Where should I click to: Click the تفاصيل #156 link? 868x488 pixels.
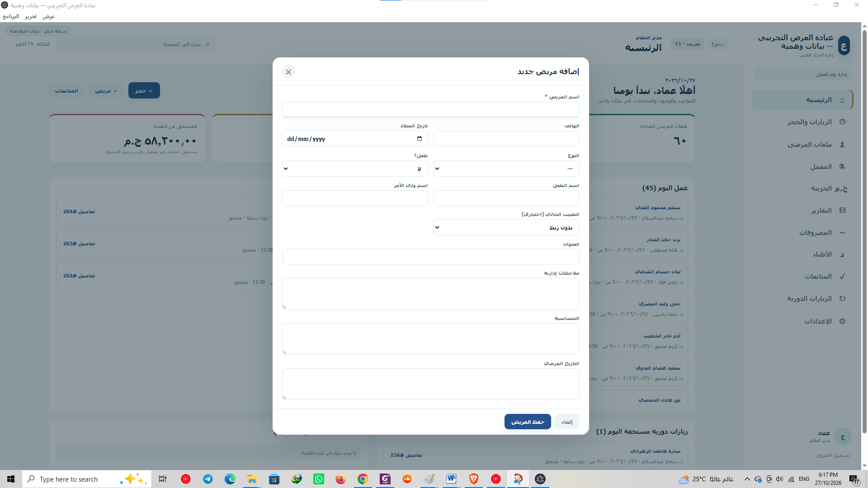point(406,455)
